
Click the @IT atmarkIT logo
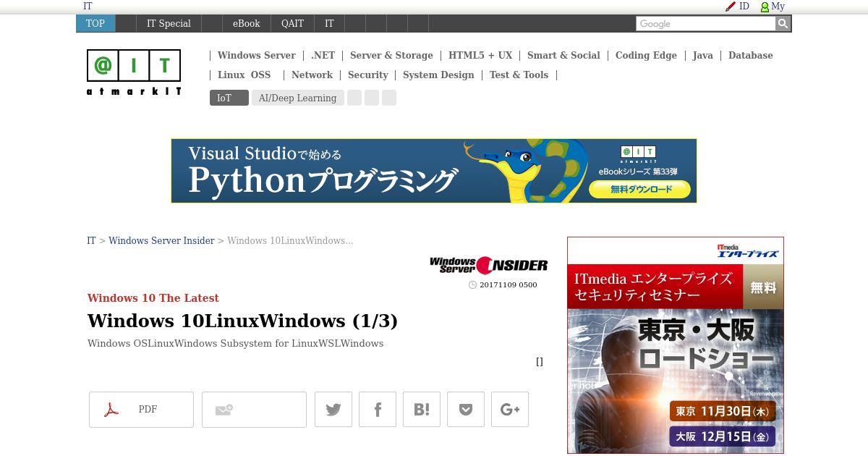tap(134, 72)
